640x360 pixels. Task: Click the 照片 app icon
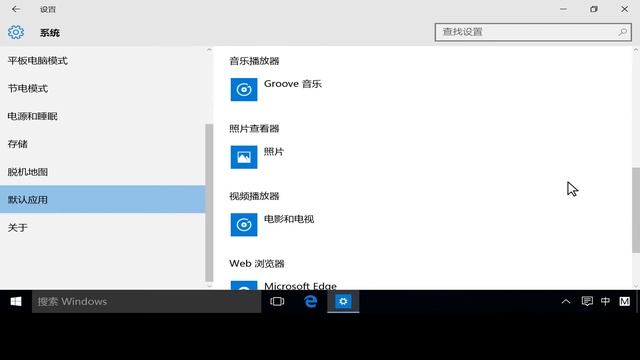pyautogui.click(x=244, y=157)
